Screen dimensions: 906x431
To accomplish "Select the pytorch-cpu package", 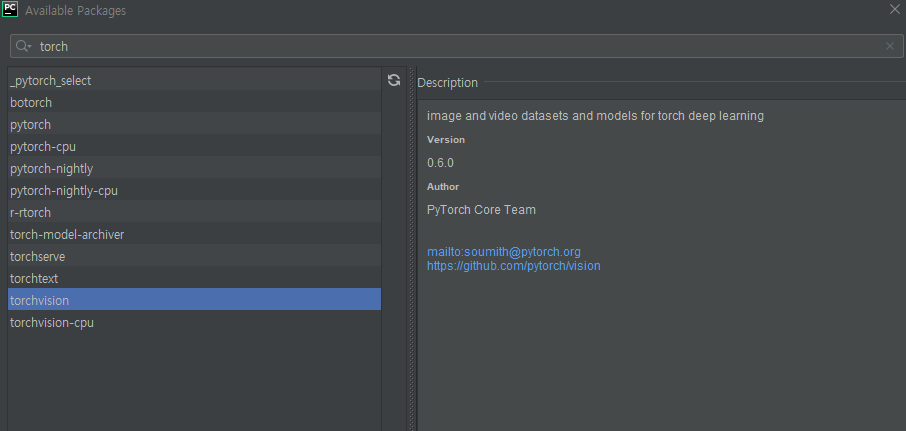I will (x=194, y=147).
